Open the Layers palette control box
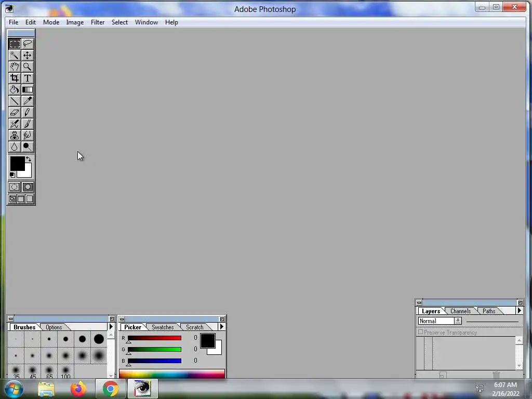This screenshot has width=532, height=399. (419, 303)
